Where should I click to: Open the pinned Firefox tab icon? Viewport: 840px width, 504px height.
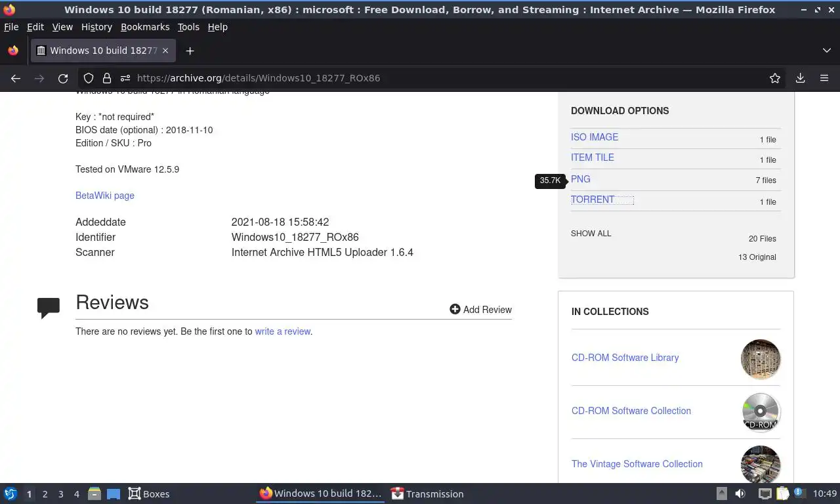pyautogui.click(x=13, y=51)
